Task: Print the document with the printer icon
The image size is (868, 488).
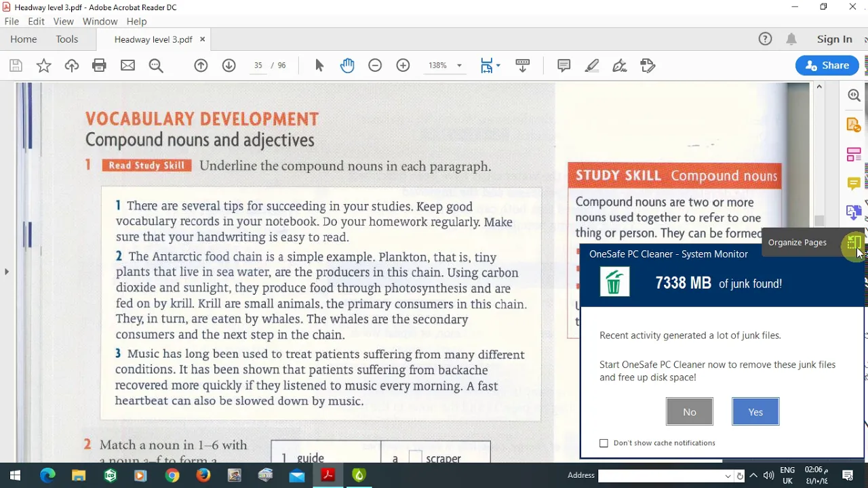Action: point(100,66)
